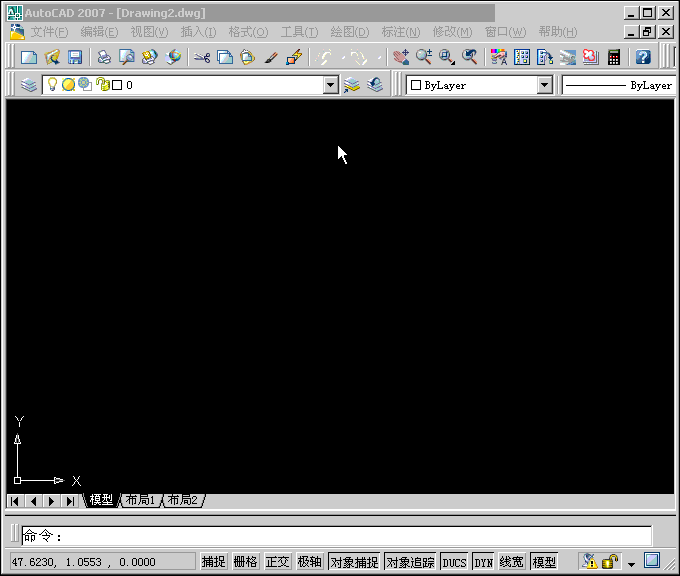Click the Help question mark icon

(643, 57)
